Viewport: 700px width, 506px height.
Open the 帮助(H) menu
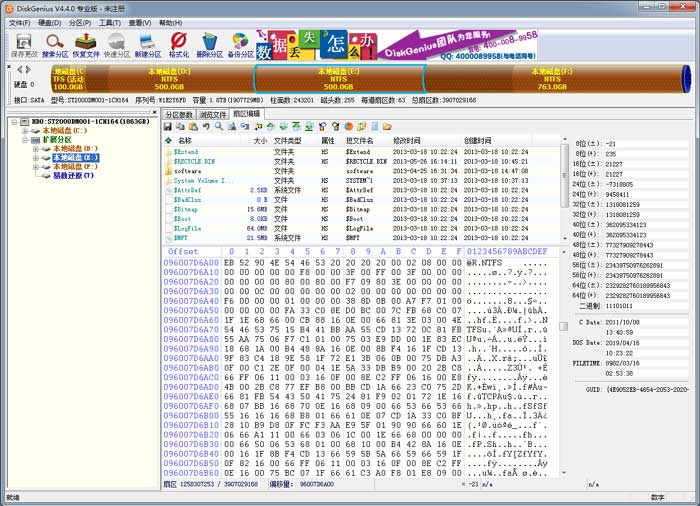(171, 22)
